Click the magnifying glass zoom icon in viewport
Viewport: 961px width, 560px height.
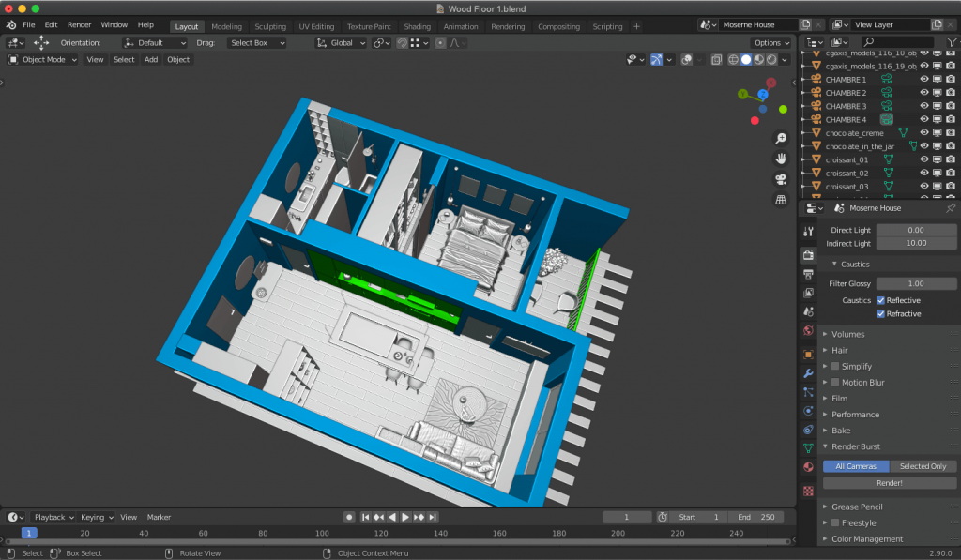point(780,137)
